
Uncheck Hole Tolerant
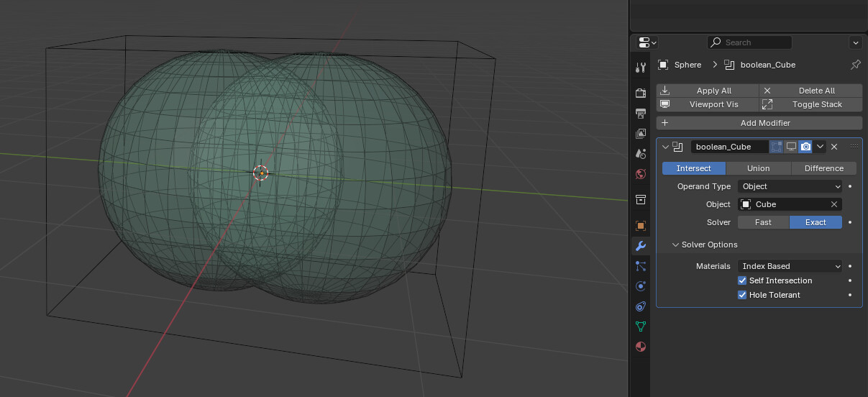[x=742, y=295]
